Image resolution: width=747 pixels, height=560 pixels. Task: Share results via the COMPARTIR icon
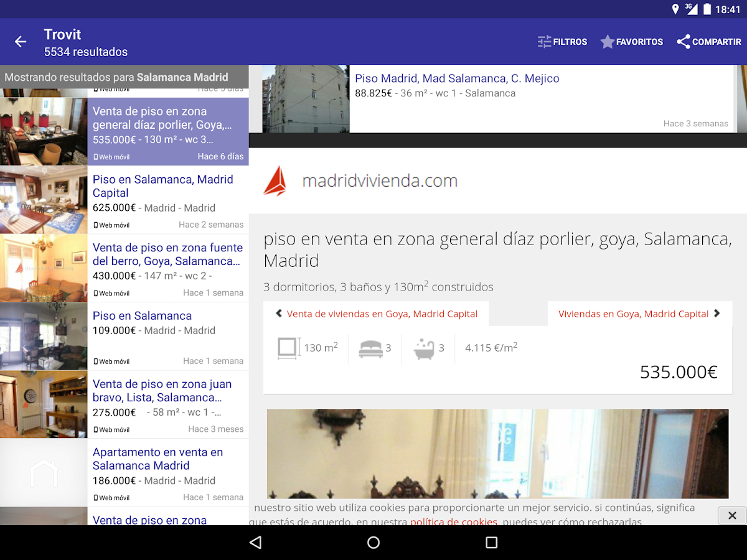[x=684, y=42]
